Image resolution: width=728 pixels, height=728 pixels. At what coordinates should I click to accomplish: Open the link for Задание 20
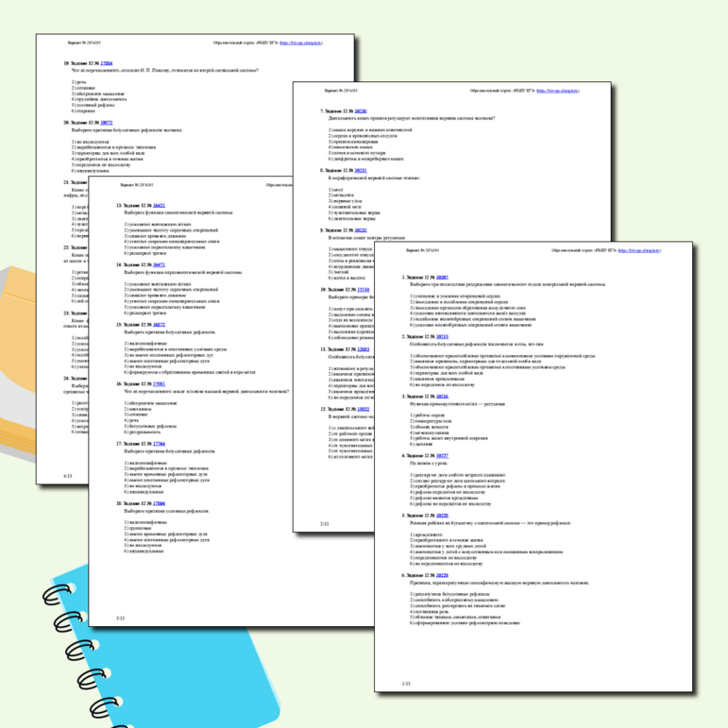pyautogui.click(x=106, y=123)
